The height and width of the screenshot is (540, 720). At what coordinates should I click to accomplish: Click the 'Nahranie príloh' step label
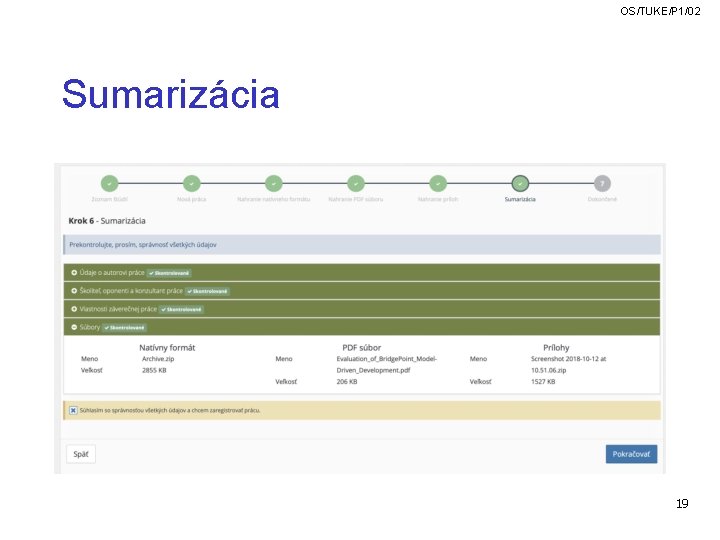click(438, 199)
